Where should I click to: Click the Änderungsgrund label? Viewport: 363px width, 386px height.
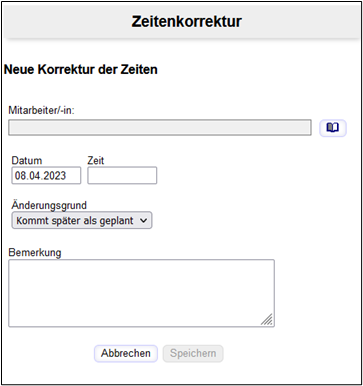[x=49, y=205]
